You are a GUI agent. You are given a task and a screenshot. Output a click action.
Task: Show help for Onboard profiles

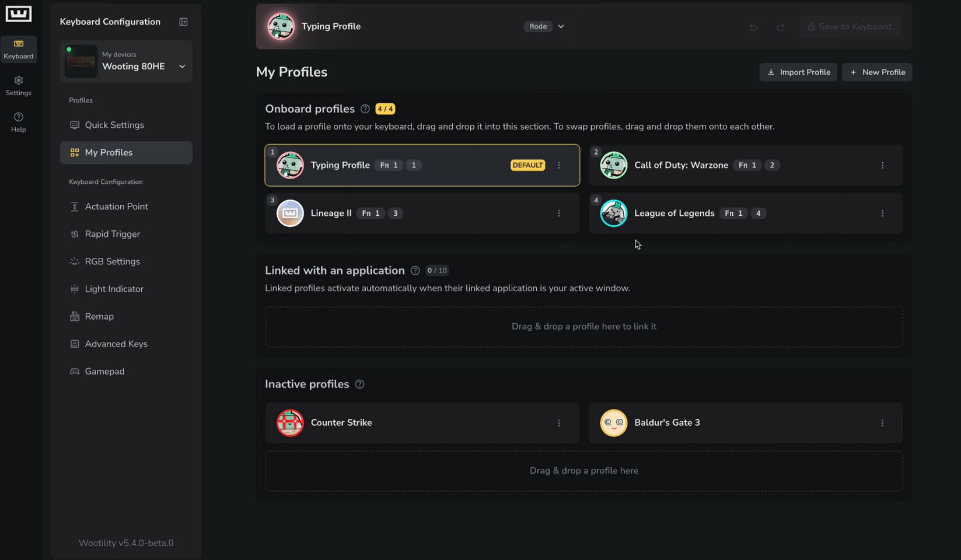tap(365, 109)
